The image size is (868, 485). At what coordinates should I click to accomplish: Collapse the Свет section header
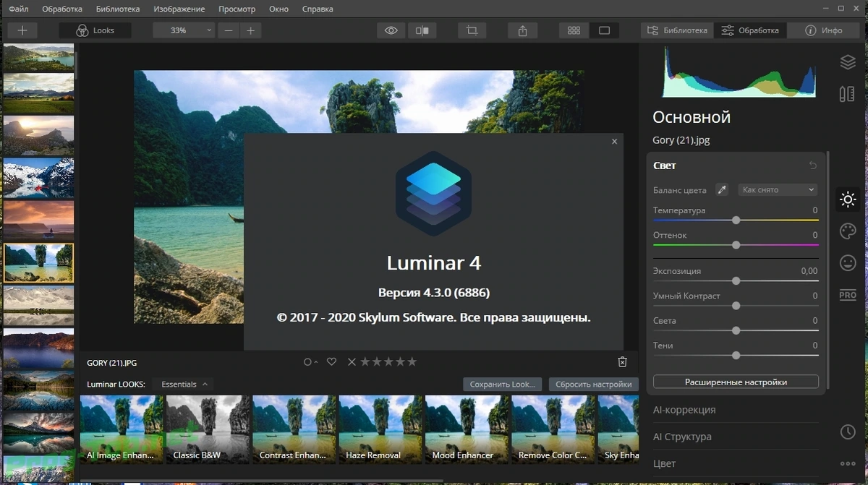(665, 166)
